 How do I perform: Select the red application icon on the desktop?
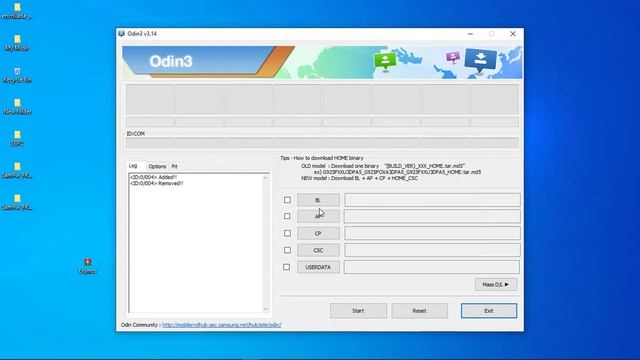[x=87, y=265]
